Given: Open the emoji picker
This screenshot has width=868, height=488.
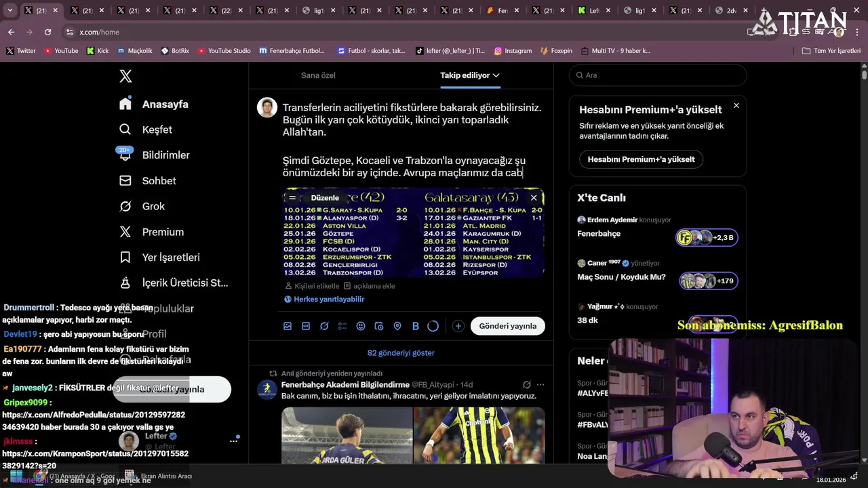Looking at the screenshot, I should tap(361, 326).
